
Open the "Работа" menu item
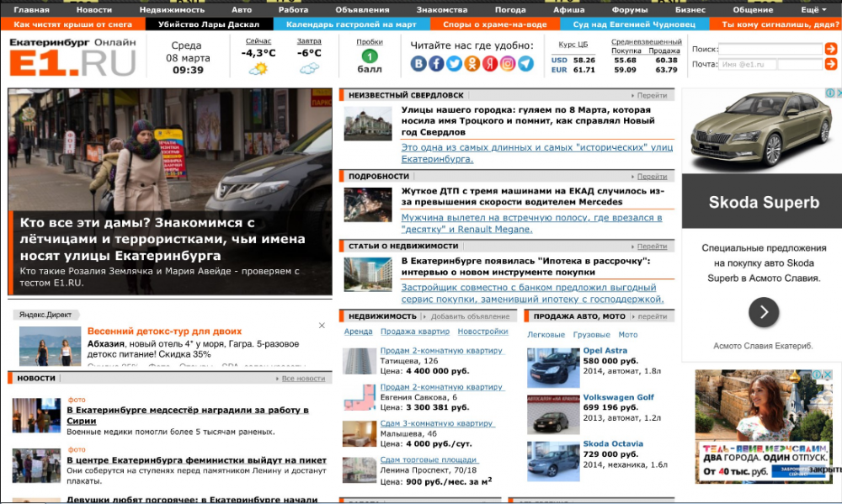(x=293, y=9)
